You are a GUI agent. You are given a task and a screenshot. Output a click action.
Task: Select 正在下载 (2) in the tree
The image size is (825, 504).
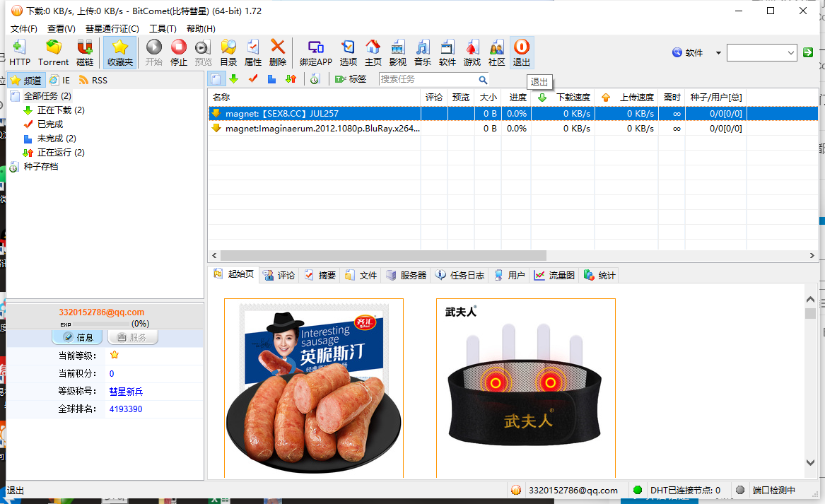click(x=61, y=110)
